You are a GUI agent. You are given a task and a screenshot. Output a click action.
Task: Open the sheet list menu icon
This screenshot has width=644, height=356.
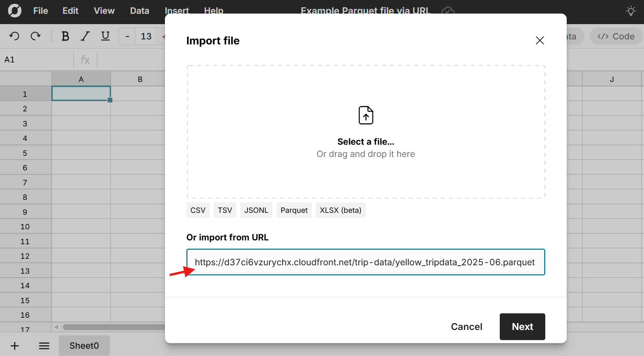(44, 346)
